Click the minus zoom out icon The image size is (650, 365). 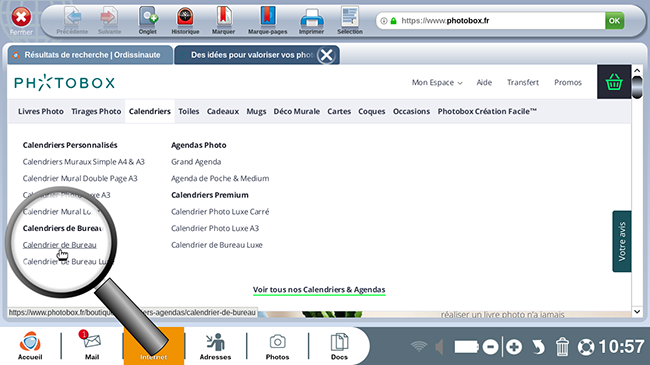(x=490, y=347)
